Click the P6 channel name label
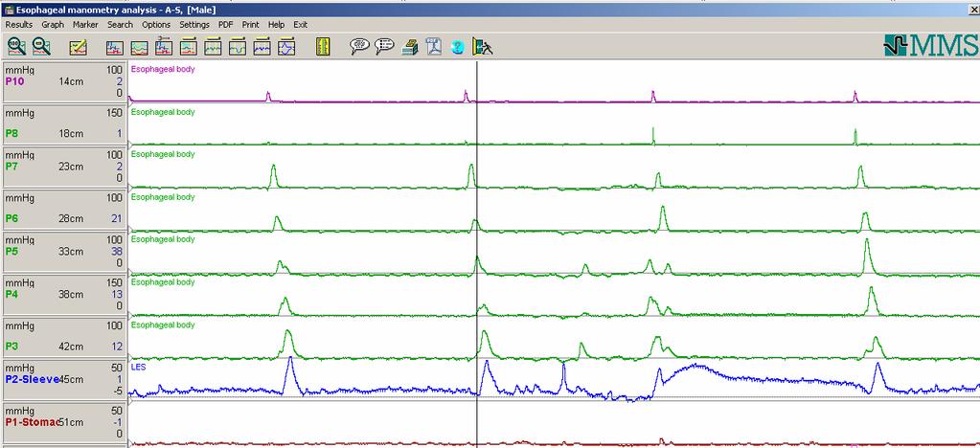Image resolution: width=980 pixels, height=448 pixels. pos(11,218)
